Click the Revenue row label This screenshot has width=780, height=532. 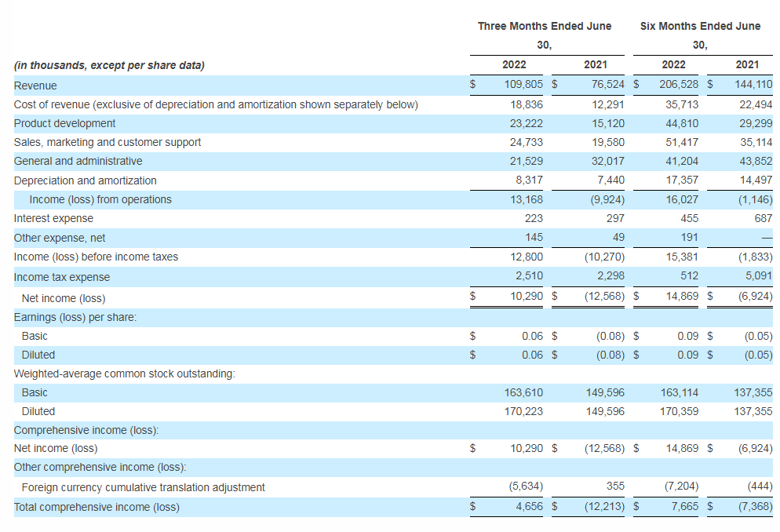(35, 86)
